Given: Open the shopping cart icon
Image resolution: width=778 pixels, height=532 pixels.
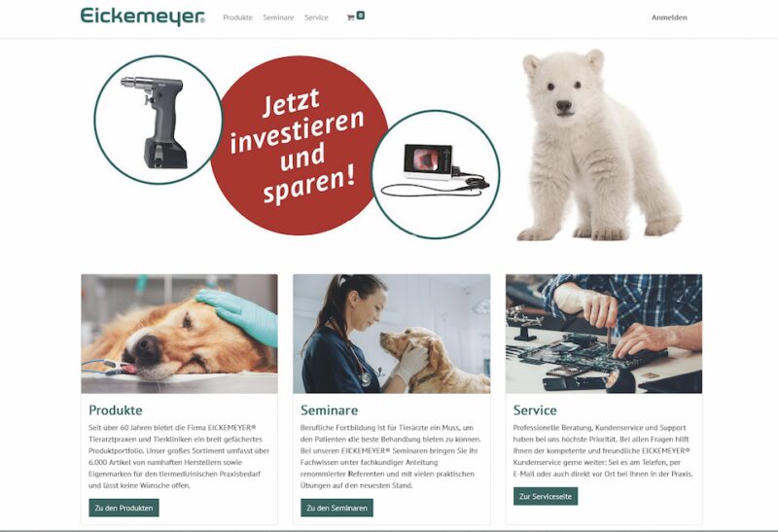Looking at the screenshot, I should click(350, 18).
